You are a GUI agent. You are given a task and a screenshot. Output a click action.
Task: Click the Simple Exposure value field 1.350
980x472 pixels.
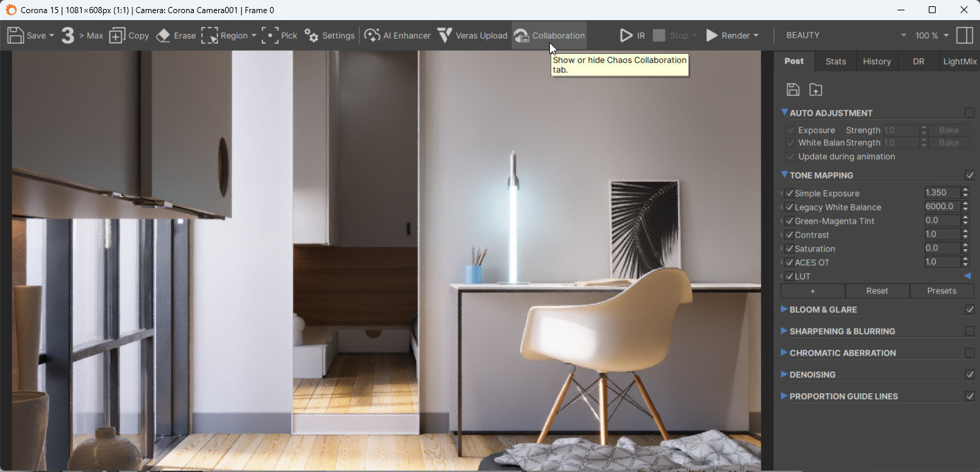(x=942, y=193)
